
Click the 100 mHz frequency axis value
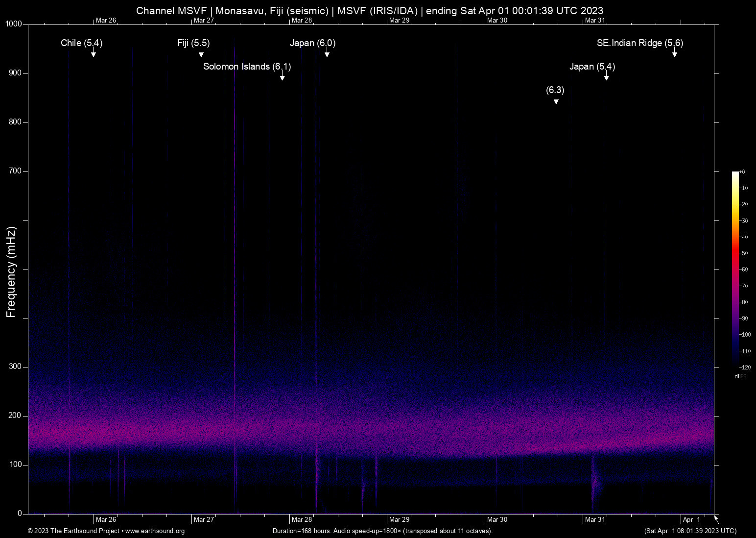coord(16,465)
